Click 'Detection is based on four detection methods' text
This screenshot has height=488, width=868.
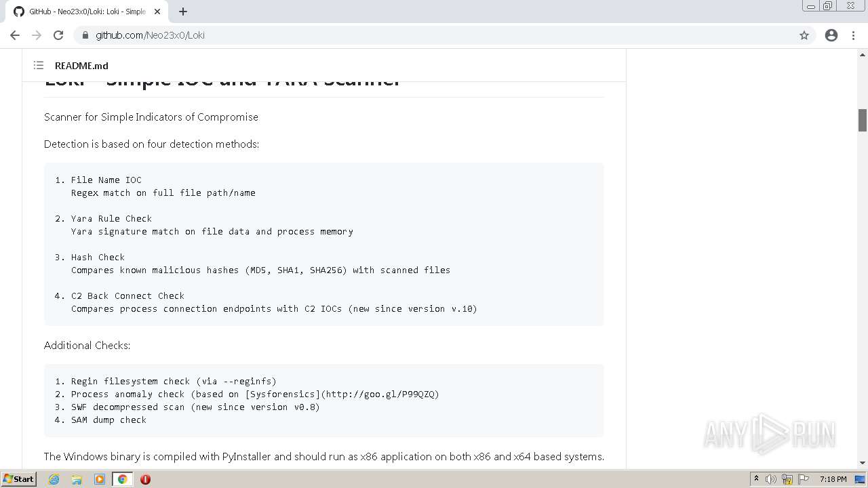(151, 144)
